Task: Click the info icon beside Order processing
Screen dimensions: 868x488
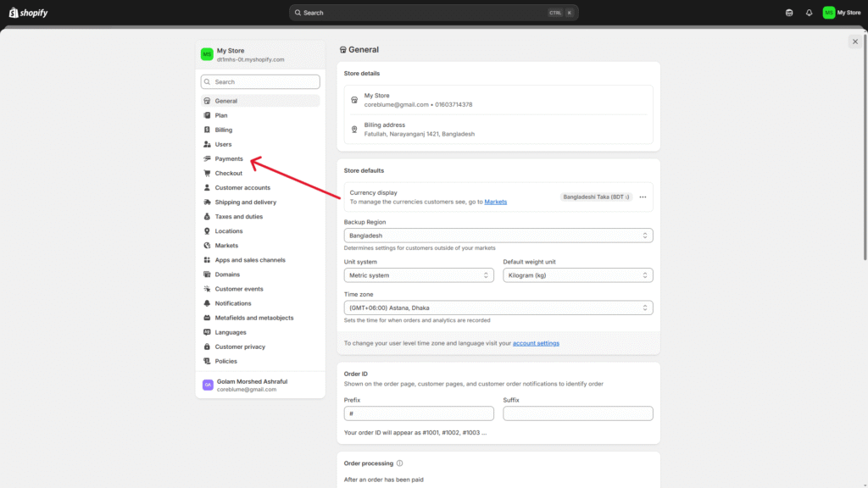Action: [399, 463]
